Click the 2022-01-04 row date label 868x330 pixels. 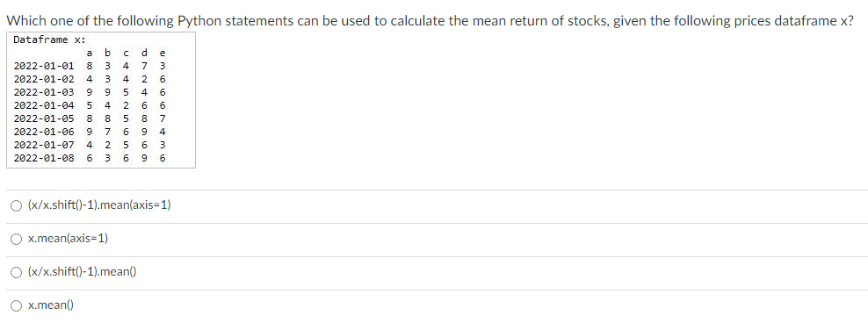pyautogui.click(x=44, y=105)
